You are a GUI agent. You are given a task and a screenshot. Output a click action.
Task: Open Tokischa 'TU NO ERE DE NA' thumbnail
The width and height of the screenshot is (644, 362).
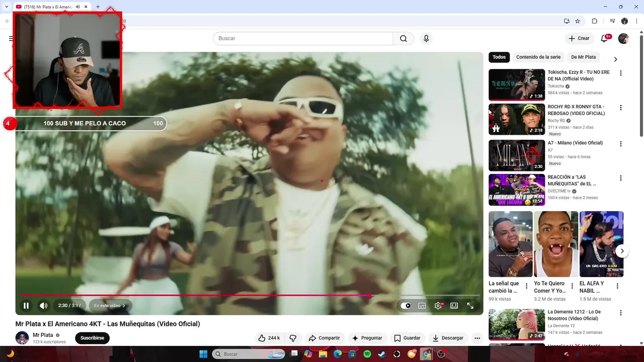point(517,85)
